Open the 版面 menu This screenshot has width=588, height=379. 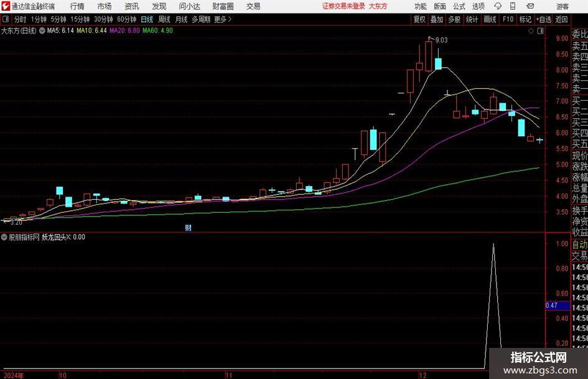tap(440, 6)
